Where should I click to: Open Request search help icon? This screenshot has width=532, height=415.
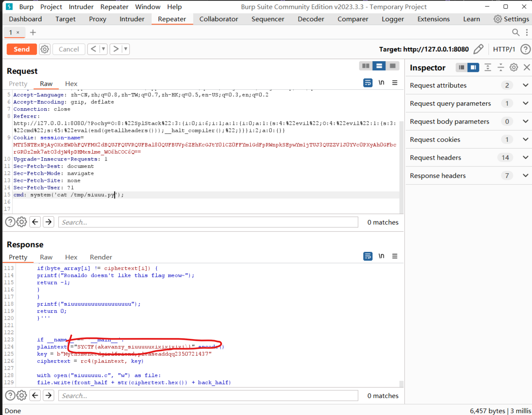tap(10, 222)
